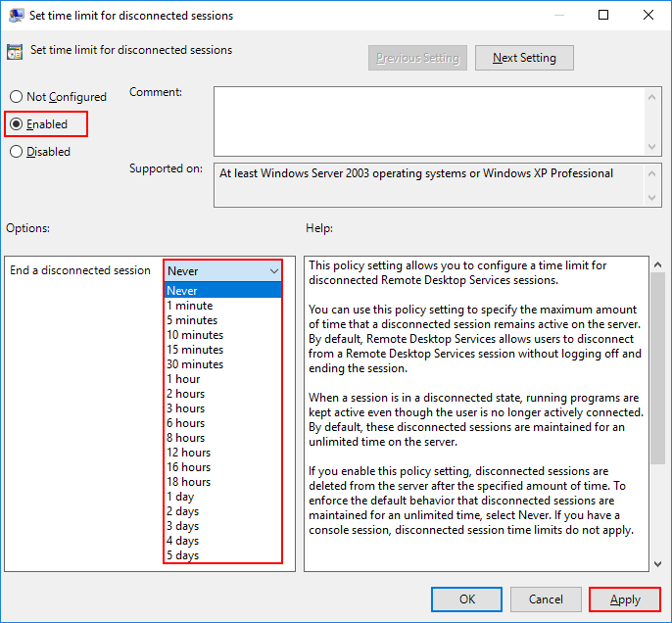Select the Not Configured radio button

(16, 97)
